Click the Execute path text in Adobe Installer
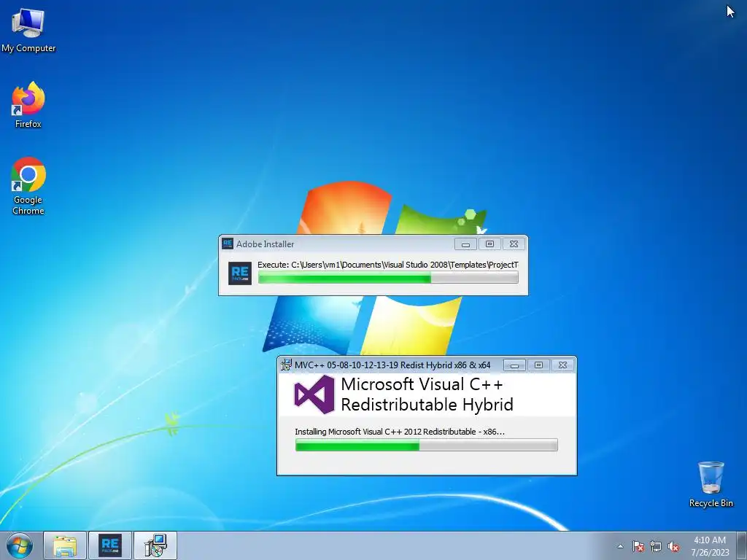 [x=388, y=265]
